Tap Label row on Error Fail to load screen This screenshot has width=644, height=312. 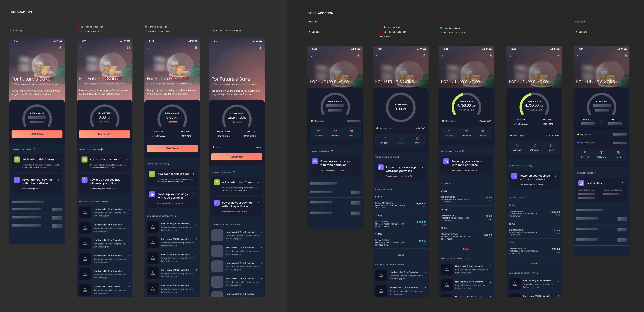(237, 148)
